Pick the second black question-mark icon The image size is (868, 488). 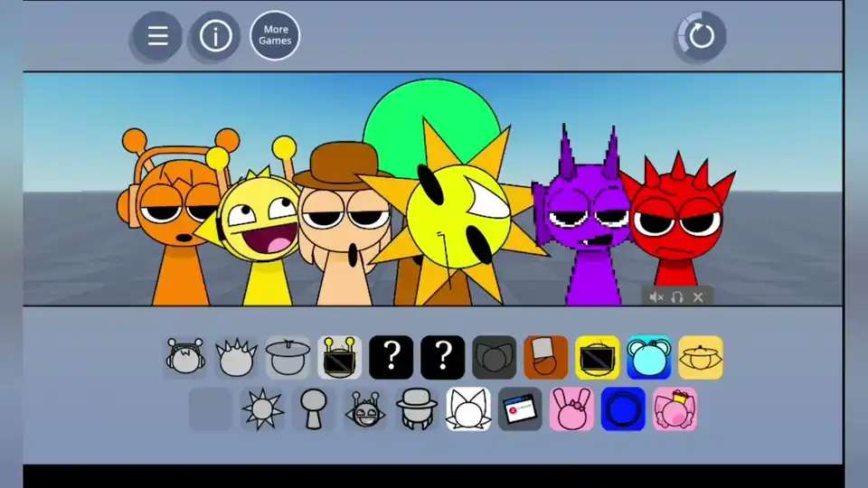tap(442, 358)
